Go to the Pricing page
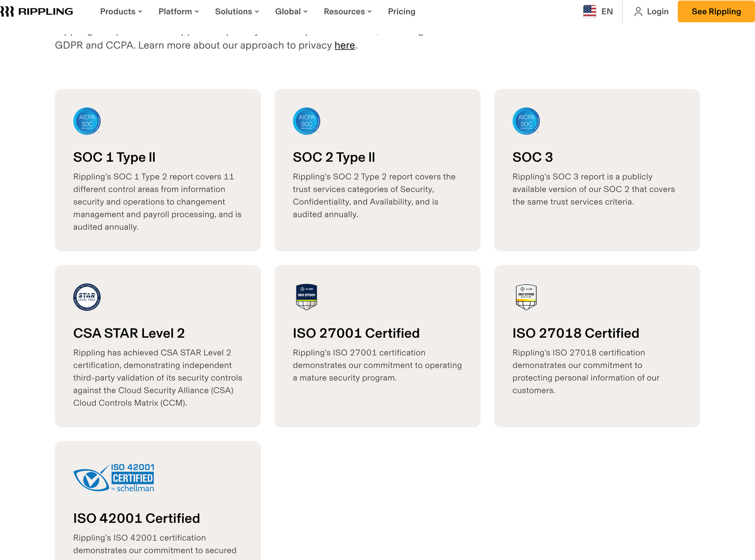This screenshot has width=755, height=560. point(402,11)
